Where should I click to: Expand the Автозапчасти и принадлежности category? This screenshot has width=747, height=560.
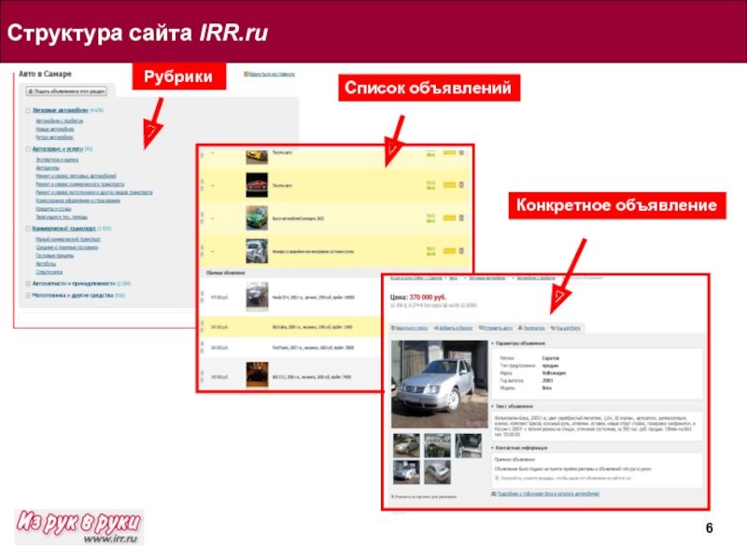(28, 284)
